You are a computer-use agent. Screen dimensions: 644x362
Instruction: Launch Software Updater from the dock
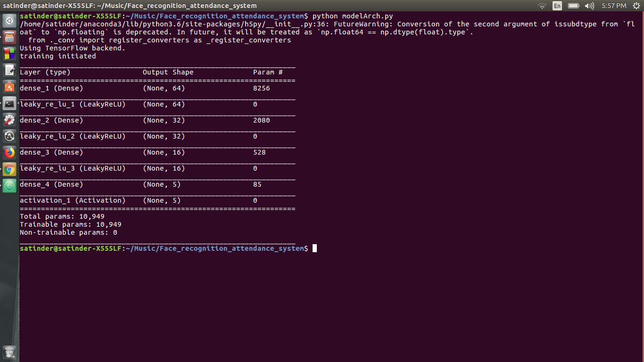[9, 136]
